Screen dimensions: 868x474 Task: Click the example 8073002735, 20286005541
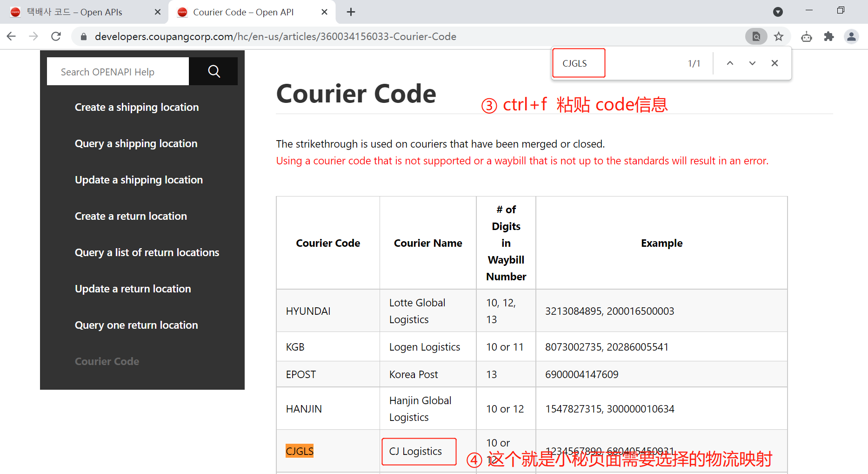[607, 347]
